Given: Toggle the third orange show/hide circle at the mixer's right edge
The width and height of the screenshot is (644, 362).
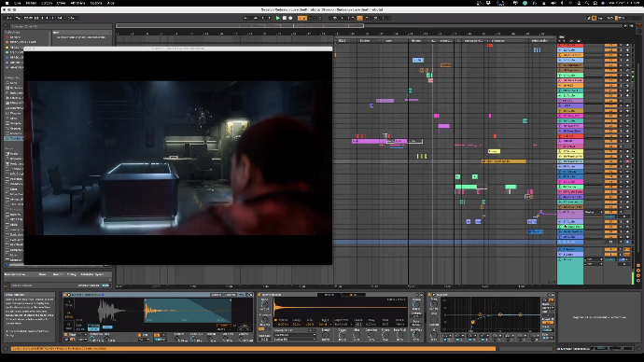Looking at the screenshot, I should point(638,276).
